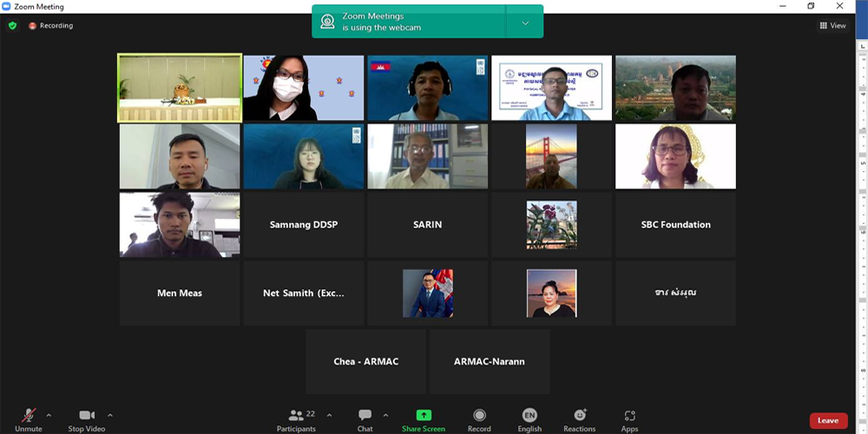Click the red Leave button

click(x=828, y=421)
